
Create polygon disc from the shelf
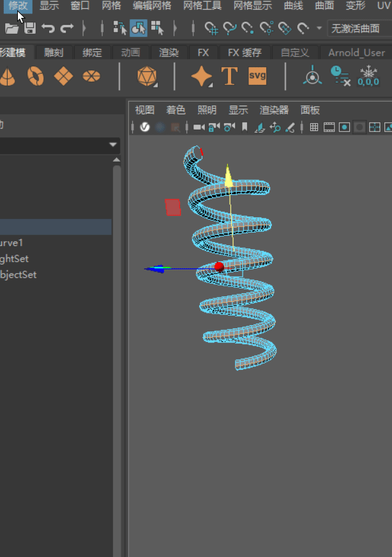pos(91,76)
